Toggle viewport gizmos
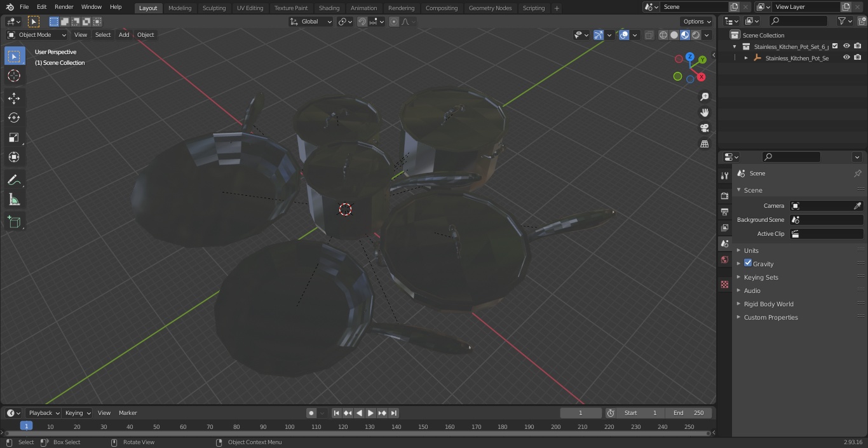 click(599, 35)
